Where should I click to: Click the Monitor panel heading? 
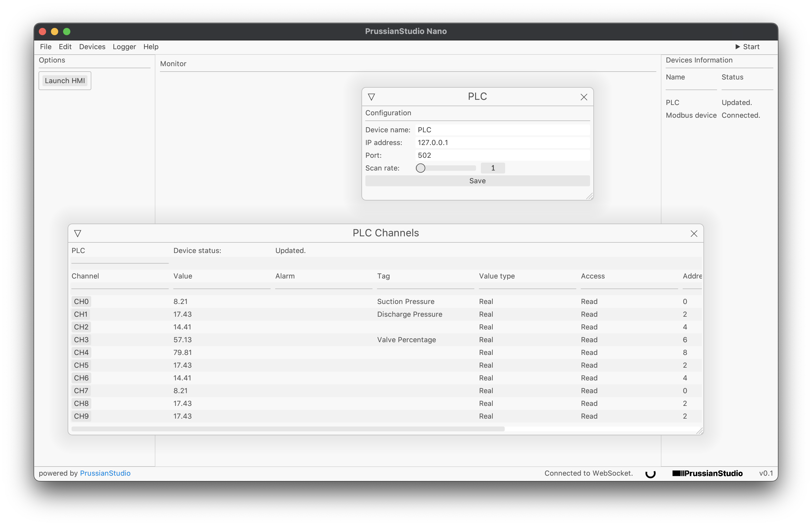(173, 64)
